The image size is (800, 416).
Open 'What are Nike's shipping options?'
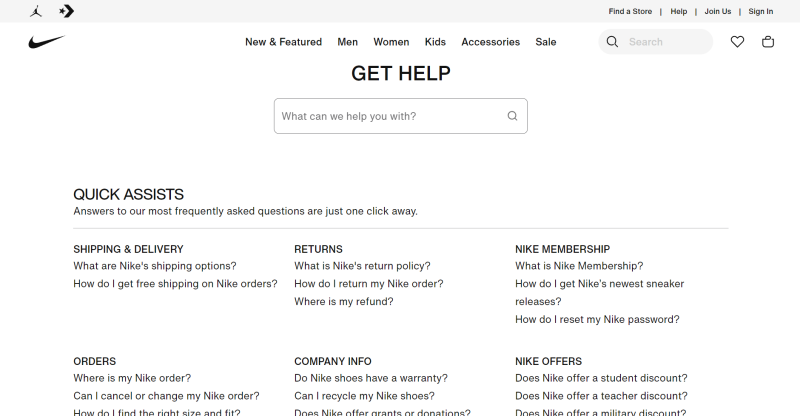coord(155,266)
